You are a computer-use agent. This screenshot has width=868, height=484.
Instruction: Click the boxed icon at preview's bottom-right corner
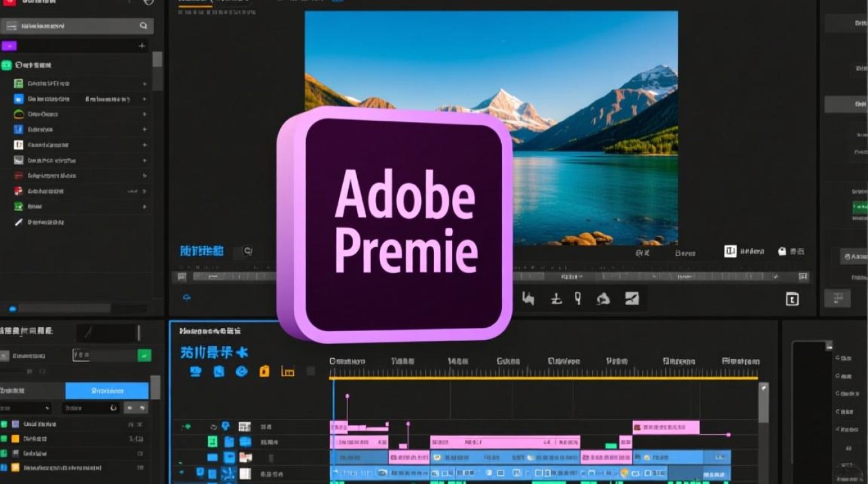tap(792, 299)
